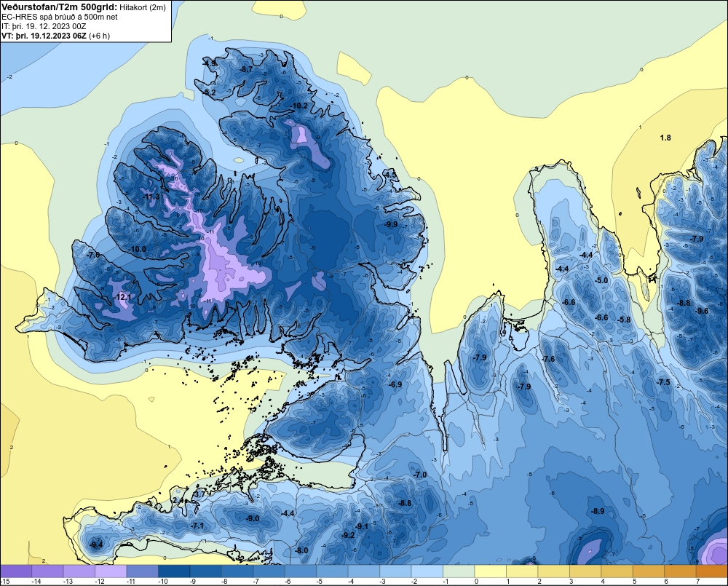Screen dimensions: 728x586
Task: Click the -9.6 temperature label
Action: (x=703, y=311)
